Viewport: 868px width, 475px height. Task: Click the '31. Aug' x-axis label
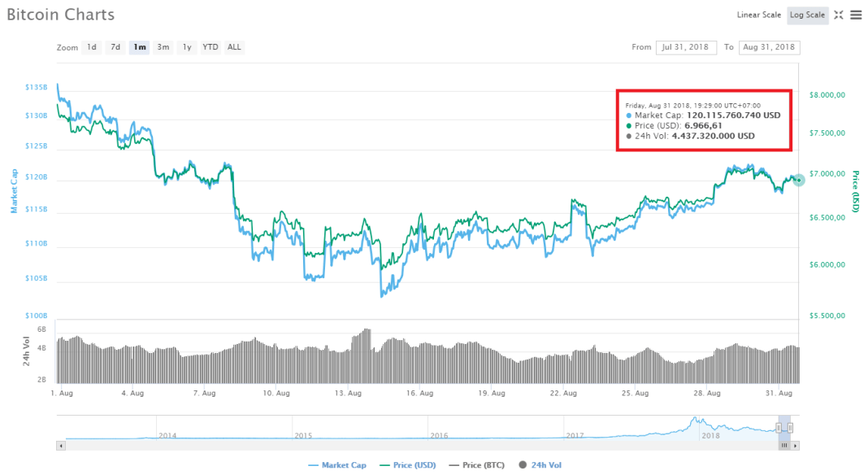pos(779,393)
